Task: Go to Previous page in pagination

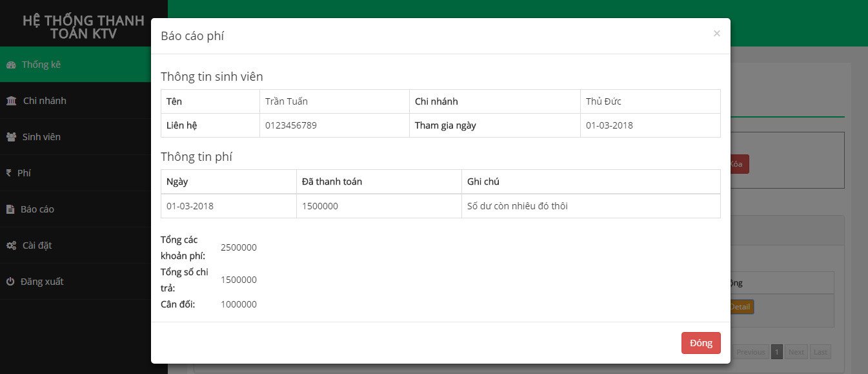Action: pyautogui.click(x=751, y=352)
